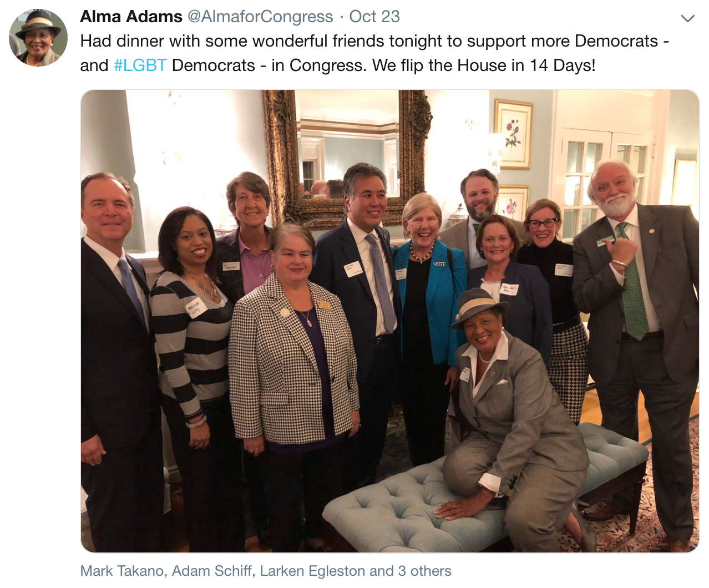Click the tan fedora hat in photo
The height and width of the screenshot is (588, 709).
(477, 307)
